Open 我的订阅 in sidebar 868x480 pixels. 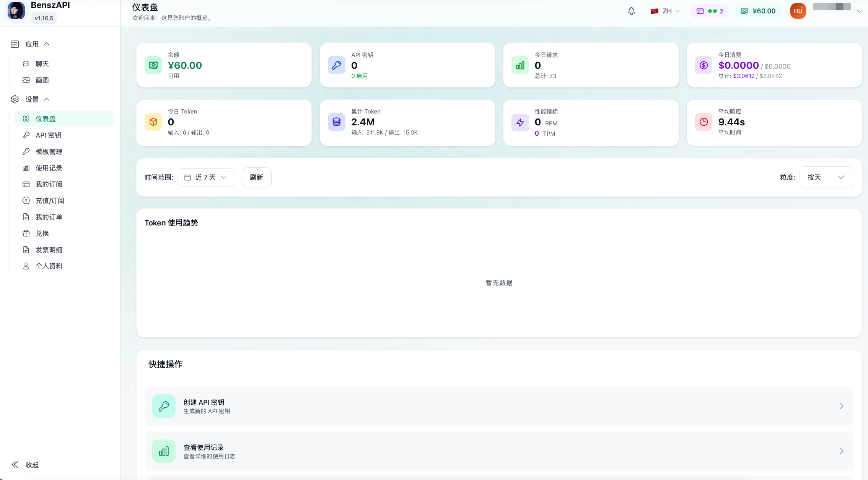(x=64, y=184)
